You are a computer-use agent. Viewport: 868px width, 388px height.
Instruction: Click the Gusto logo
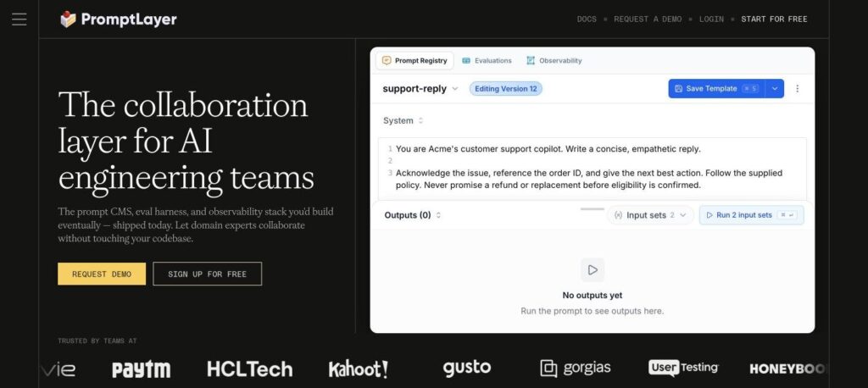click(467, 368)
